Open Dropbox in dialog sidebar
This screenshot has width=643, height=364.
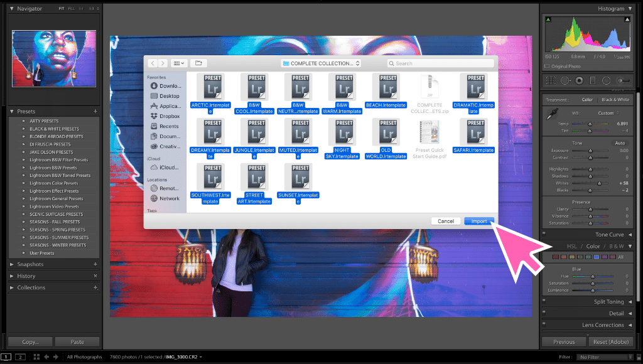(x=165, y=116)
